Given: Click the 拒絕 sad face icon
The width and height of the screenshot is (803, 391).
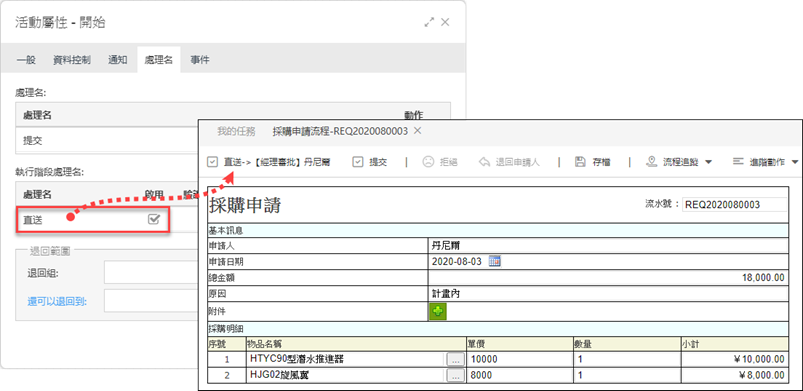Looking at the screenshot, I should [x=428, y=162].
